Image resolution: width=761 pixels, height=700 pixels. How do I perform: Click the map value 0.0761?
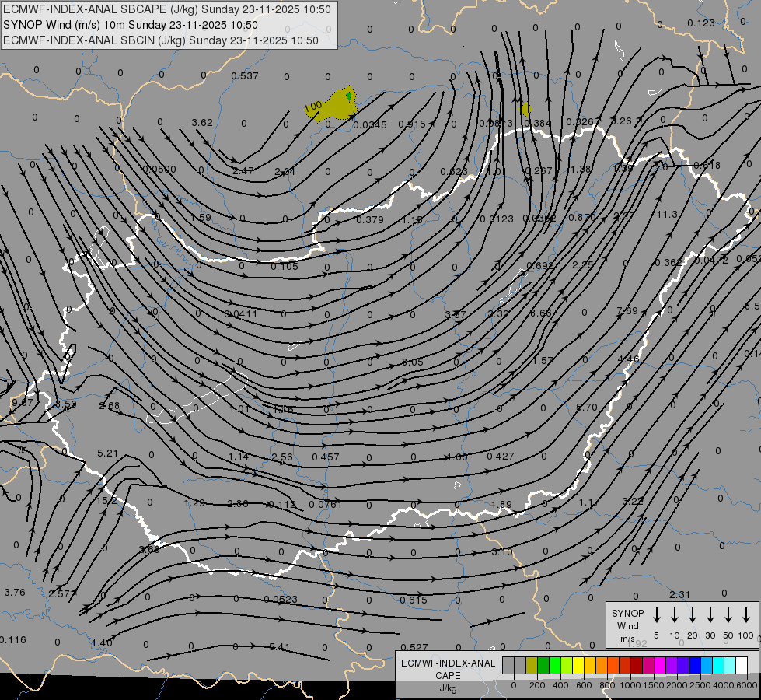tap(325, 504)
